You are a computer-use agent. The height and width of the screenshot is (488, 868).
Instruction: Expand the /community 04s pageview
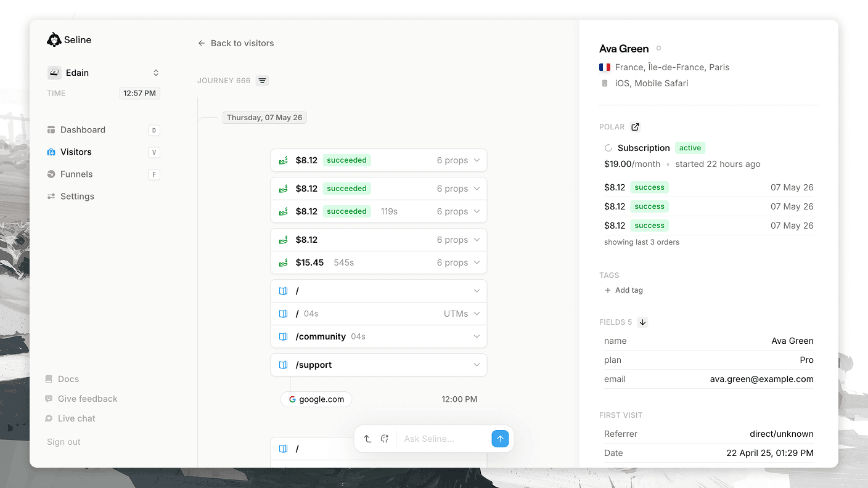(379, 336)
